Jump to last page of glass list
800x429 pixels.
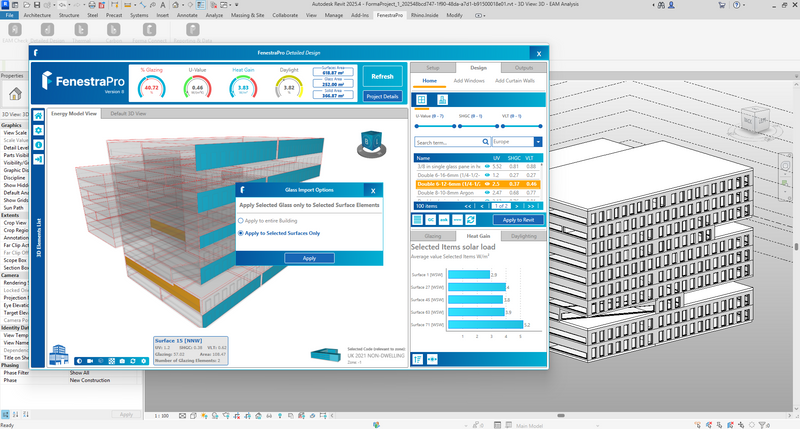pyautogui.click(x=531, y=206)
